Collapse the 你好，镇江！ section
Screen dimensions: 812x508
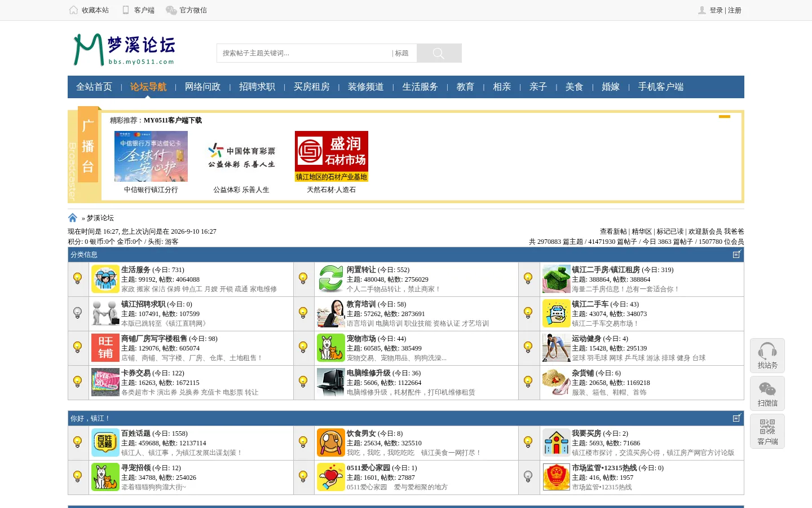[x=736, y=418]
